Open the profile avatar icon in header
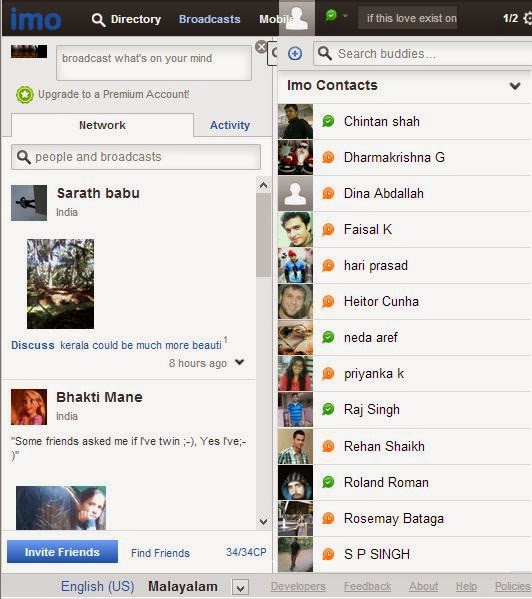The image size is (532, 599). pos(297,18)
